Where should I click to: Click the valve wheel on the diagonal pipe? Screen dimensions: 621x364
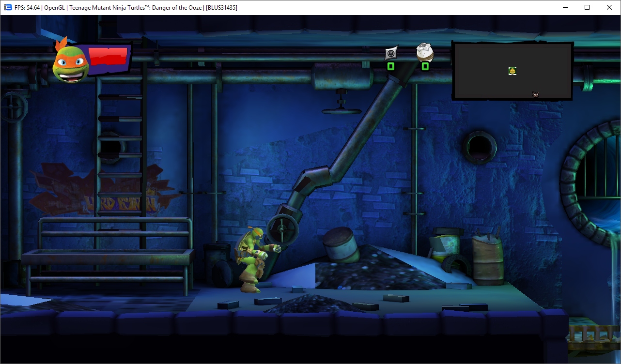click(x=282, y=228)
